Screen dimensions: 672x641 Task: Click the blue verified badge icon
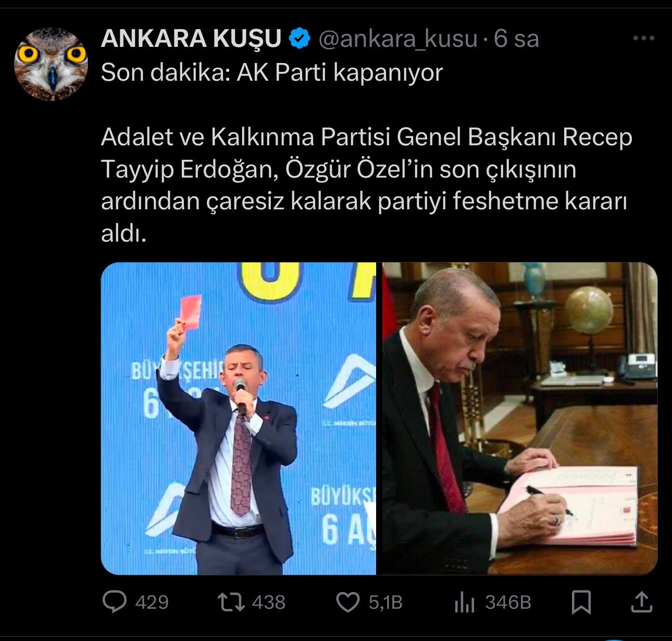click(x=300, y=39)
